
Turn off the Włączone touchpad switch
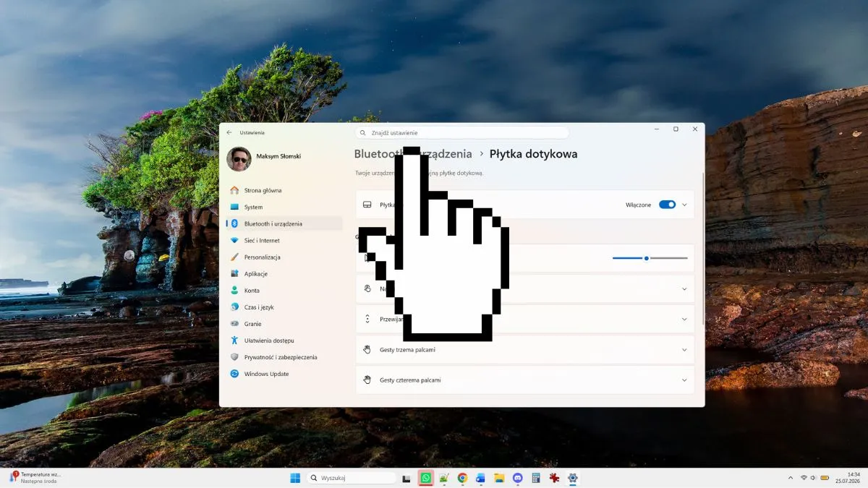pyautogui.click(x=667, y=205)
